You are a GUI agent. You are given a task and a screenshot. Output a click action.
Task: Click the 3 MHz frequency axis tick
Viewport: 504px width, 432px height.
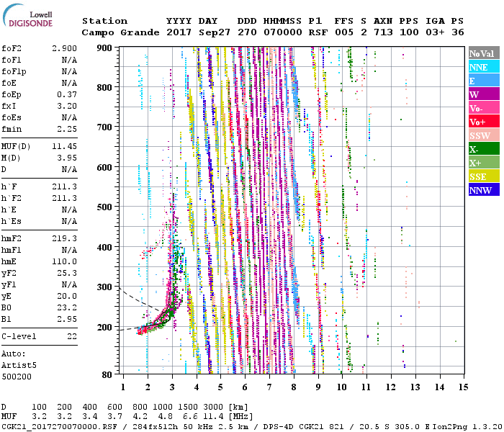[x=172, y=387]
